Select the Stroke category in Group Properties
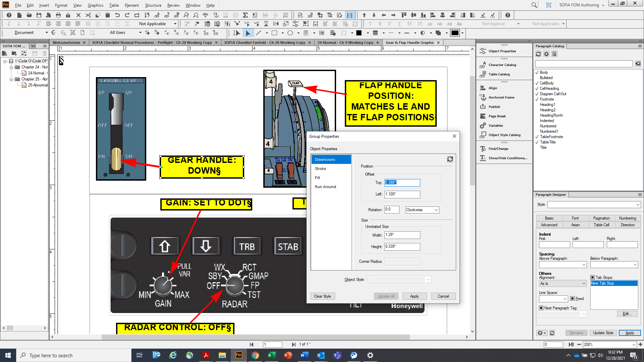Viewport: 644px width, 362px height. pos(320,169)
